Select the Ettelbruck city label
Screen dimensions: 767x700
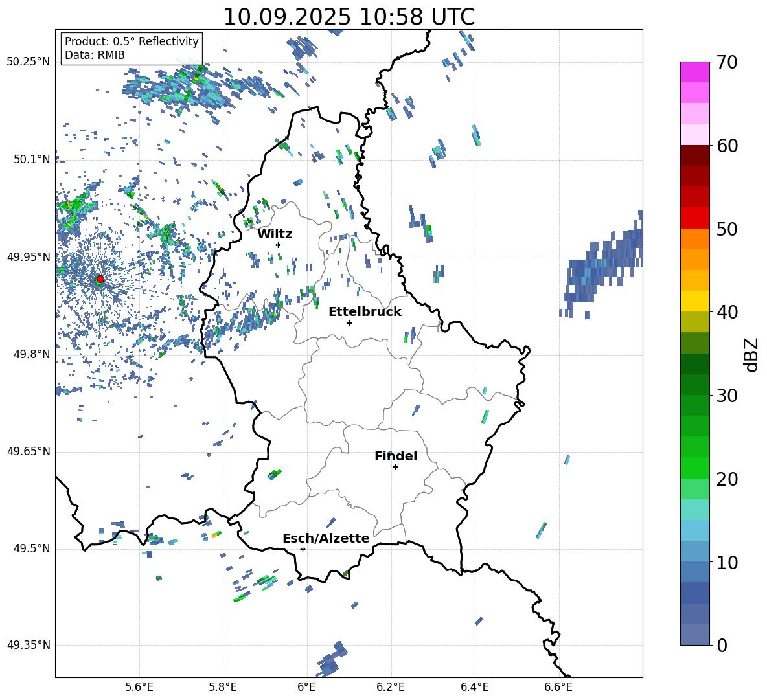[x=365, y=311]
